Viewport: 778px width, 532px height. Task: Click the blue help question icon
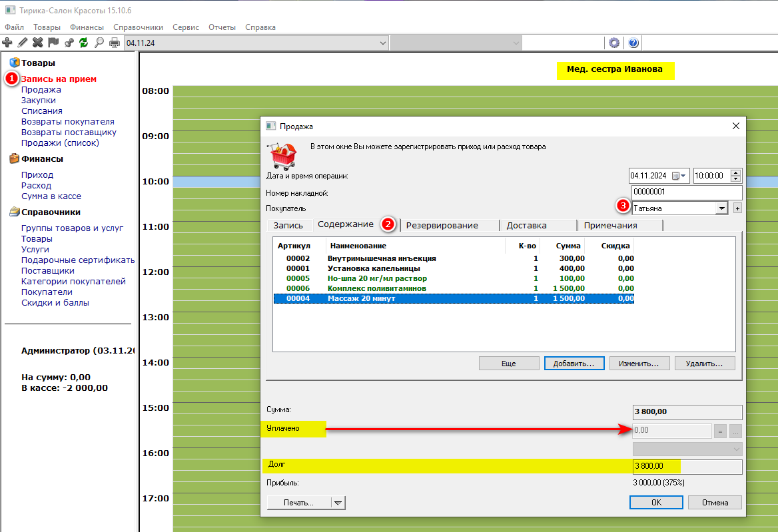633,43
